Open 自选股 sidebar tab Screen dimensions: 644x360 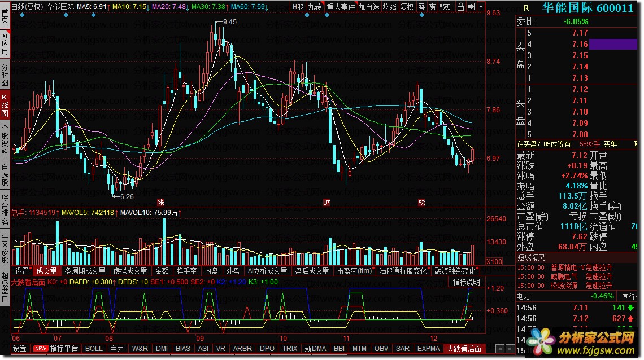[x=5, y=175]
